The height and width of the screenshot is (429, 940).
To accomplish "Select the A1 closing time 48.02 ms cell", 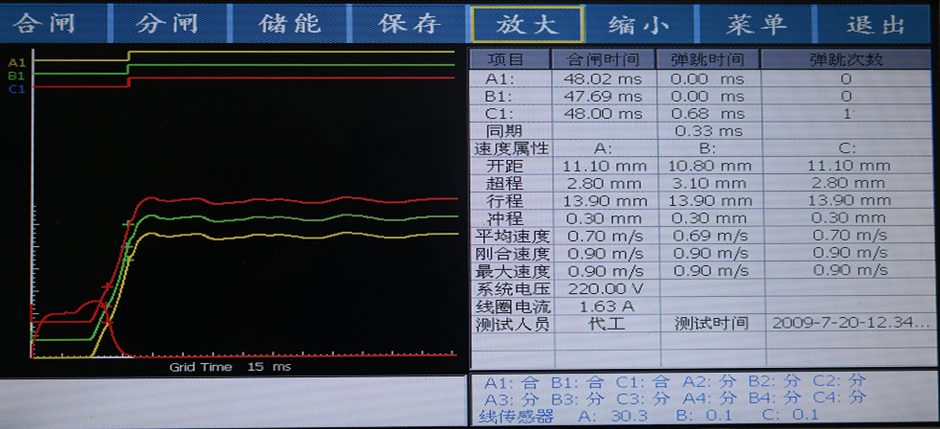I will coord(603,79).
